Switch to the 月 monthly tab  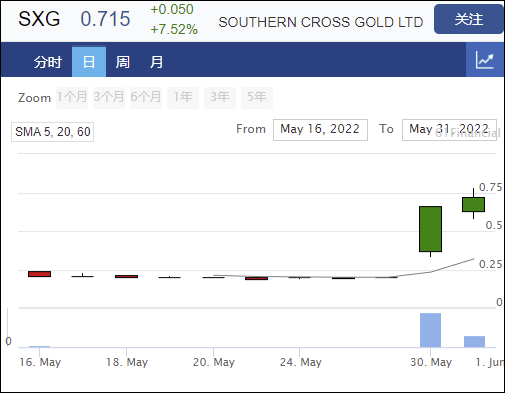(x=156, y=62)
